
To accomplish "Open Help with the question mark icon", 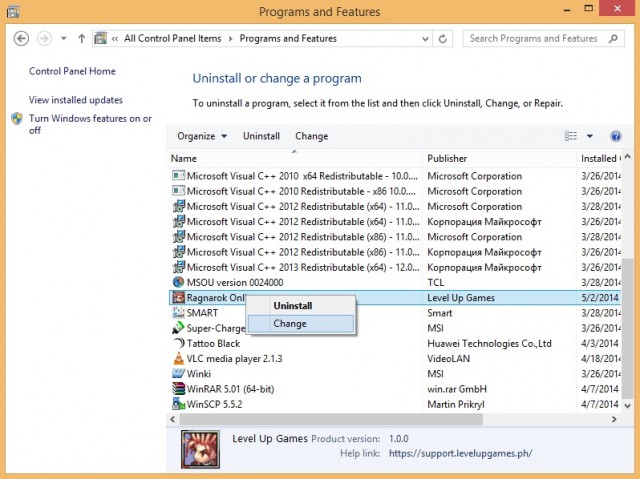I will click(616, 136).
